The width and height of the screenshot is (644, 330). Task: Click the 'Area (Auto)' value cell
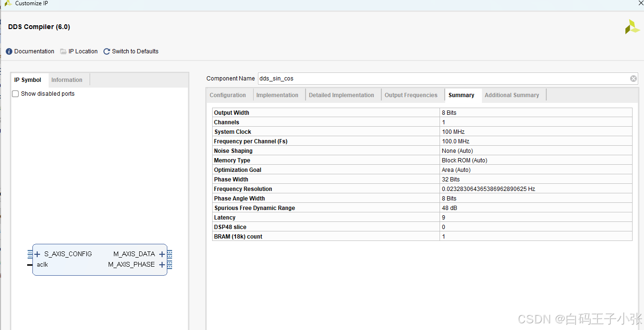click(536, 170)
